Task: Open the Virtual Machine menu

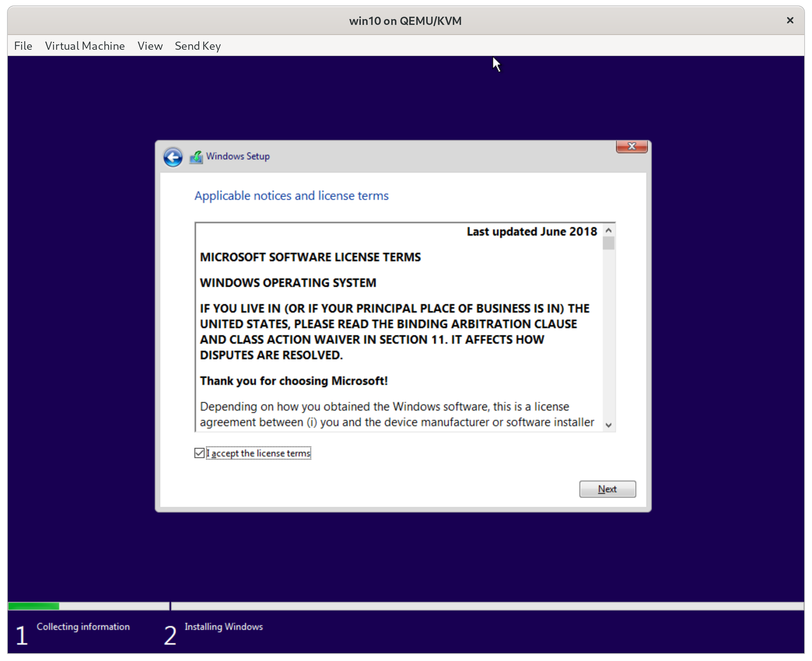Action: coord(85,45)
